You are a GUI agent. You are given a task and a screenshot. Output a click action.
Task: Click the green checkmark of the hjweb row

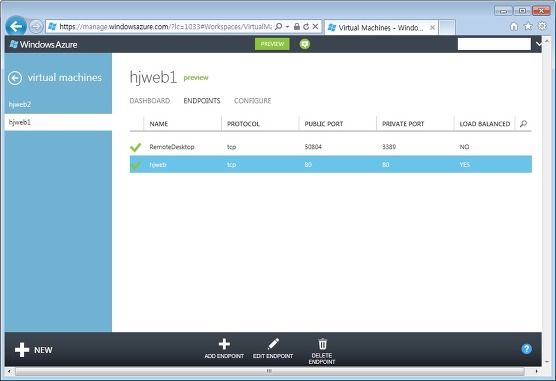pos(135,165)
